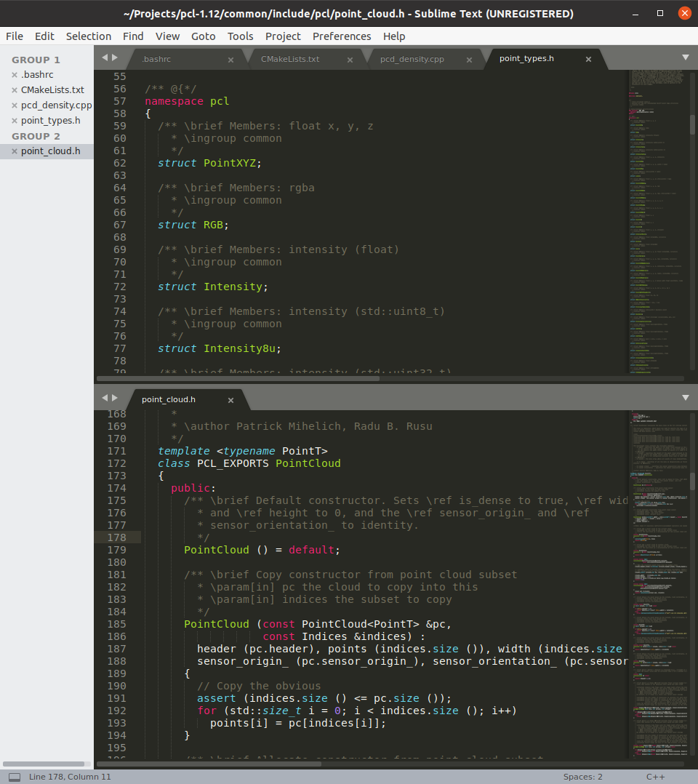Close .bashrc in the sidebar list

(15, 75)
